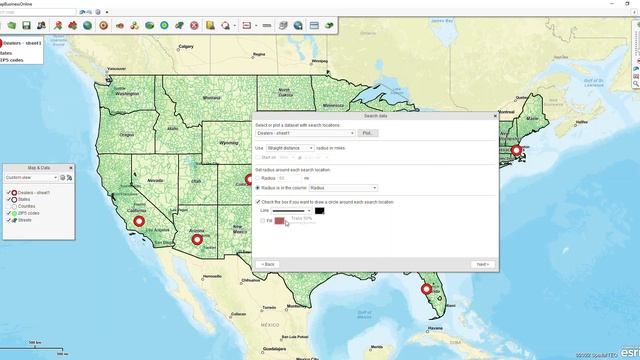
Task: Click the Plot... button
Action: coord(368,133)
